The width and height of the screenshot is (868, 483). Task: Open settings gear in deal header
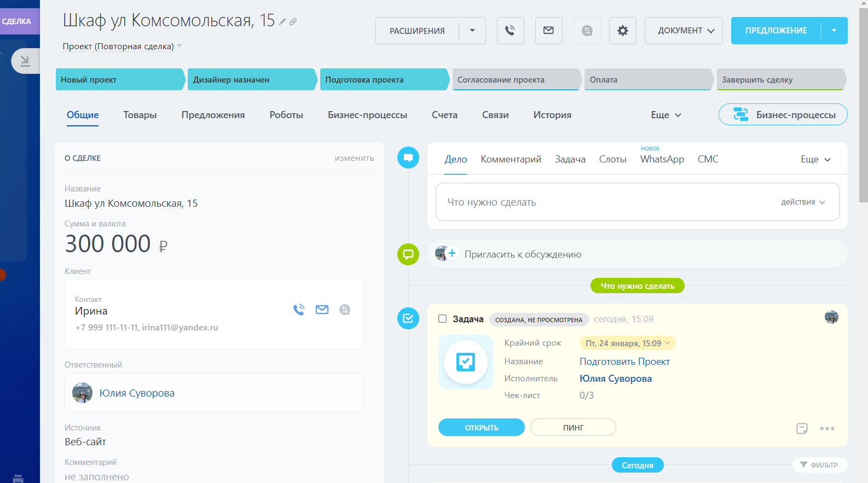[623, 31]
